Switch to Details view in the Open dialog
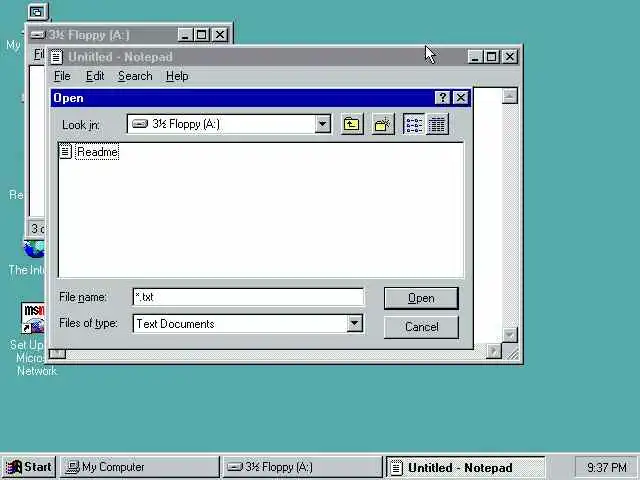The width and height of the screenshot is (640, 480). click(437, 124)
